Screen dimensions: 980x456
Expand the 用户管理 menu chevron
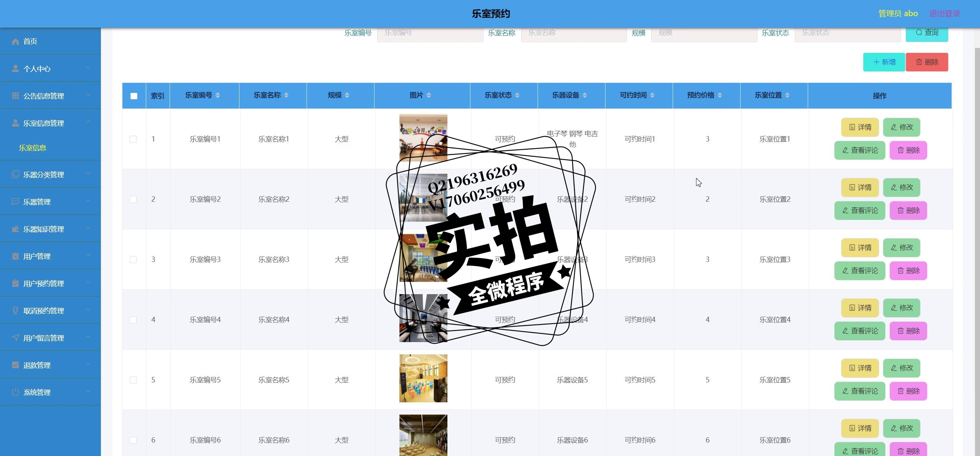(89, 255)
